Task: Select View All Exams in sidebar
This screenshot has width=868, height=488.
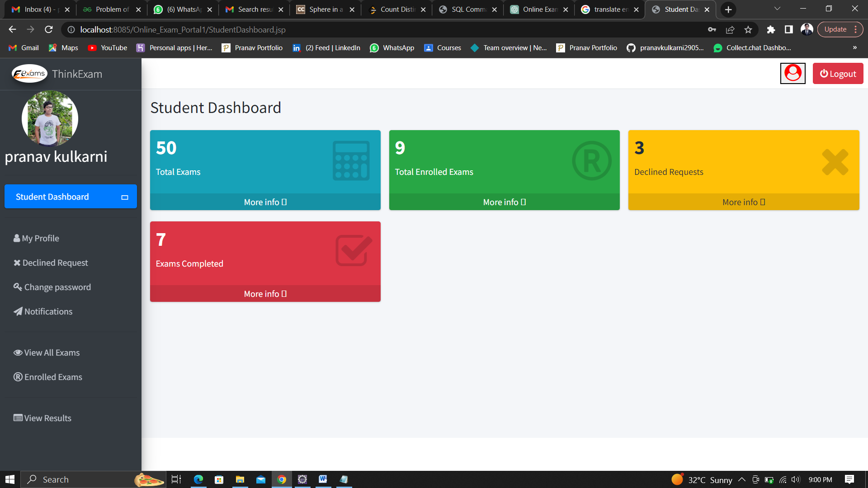Action: point(52,352)
